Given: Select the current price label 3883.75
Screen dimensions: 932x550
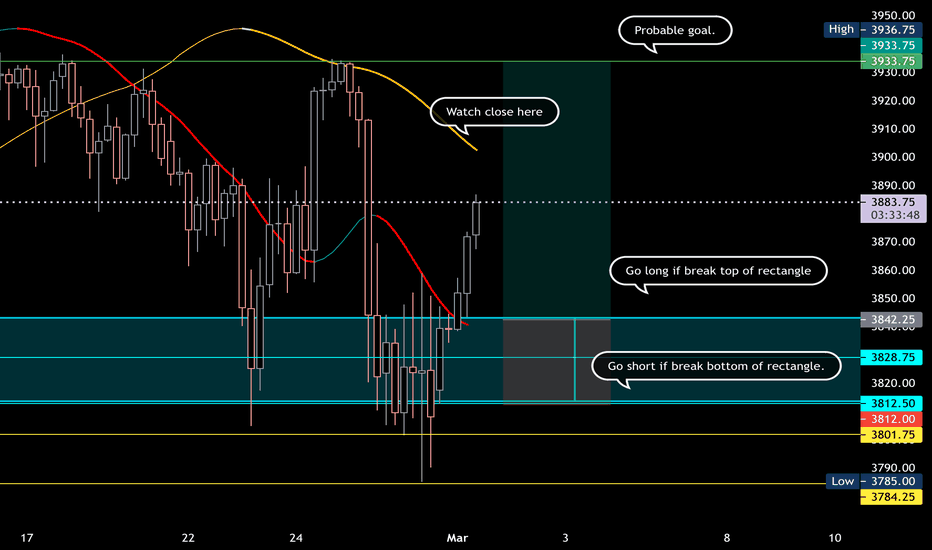Looking at the screenshot, I should point(893,202).
